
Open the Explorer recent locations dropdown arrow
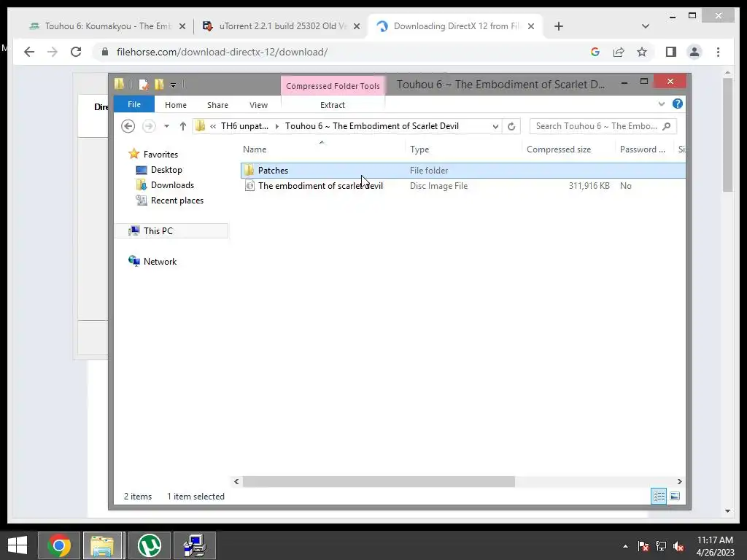pos(166,126)
